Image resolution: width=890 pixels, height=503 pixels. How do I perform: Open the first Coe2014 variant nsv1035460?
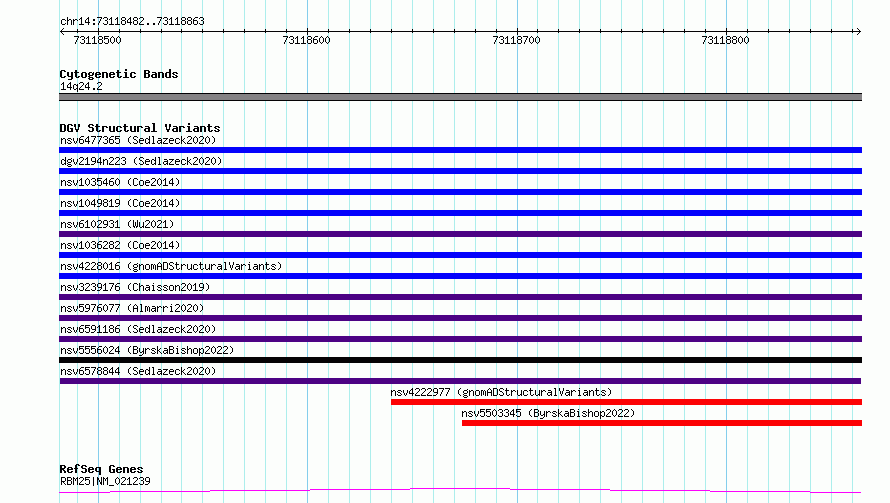click(x=120, y=182)
